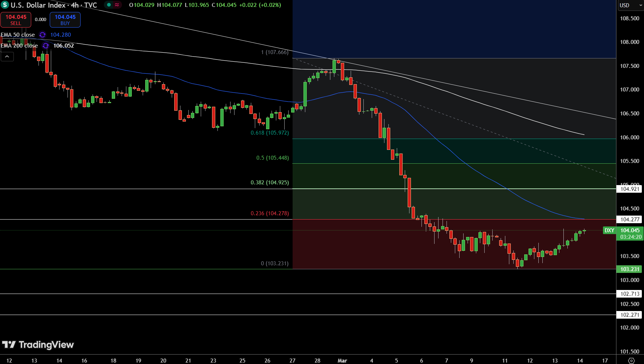Screen dimensions: 644x364
Task: Select the 0.236 (104.278) Fibonacci label
Action: click(x=270, y=213)
